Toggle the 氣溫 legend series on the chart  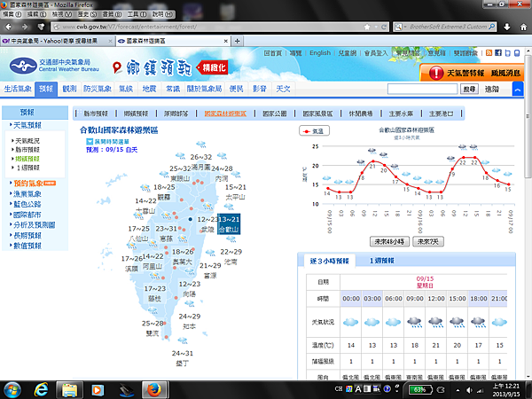click(314, 131)
